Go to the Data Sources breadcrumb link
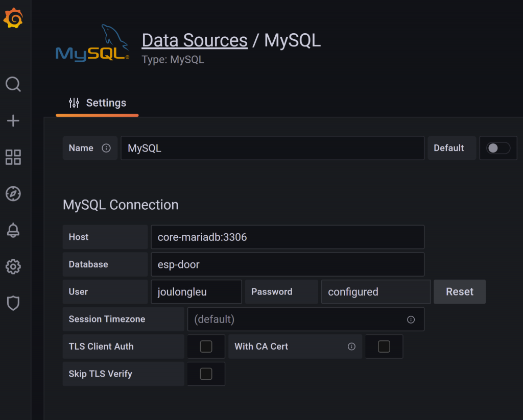Screen dimensions: 523x420 pyautogui.click(x=195, y=41)
